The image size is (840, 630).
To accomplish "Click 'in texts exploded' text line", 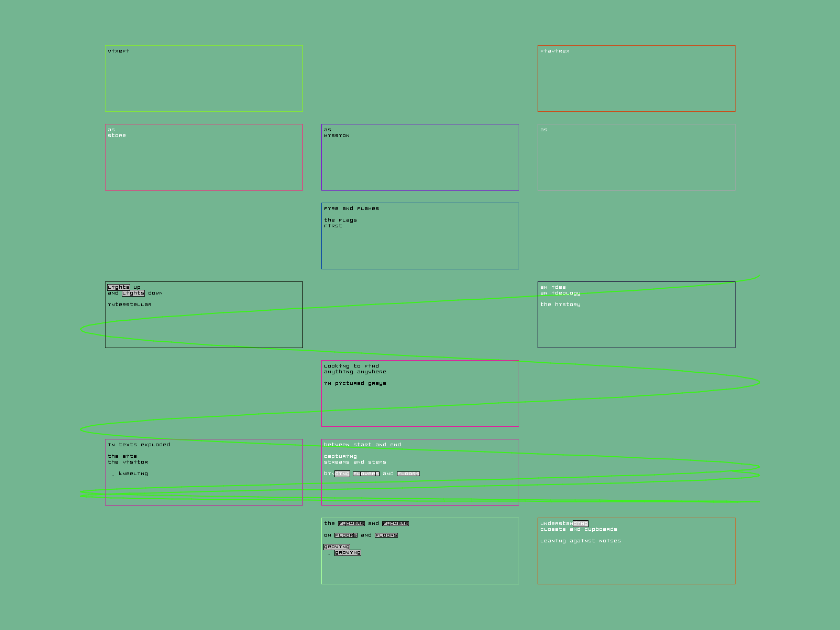I will [x=139, y=445].
